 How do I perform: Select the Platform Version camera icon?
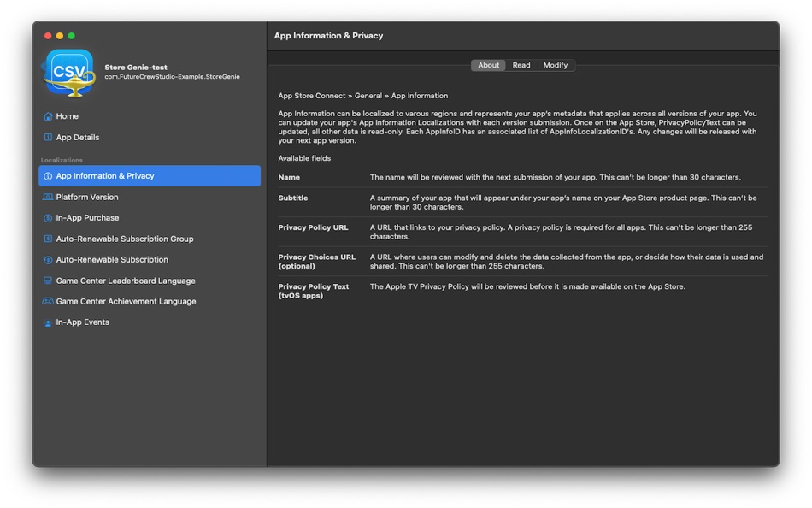48,197
